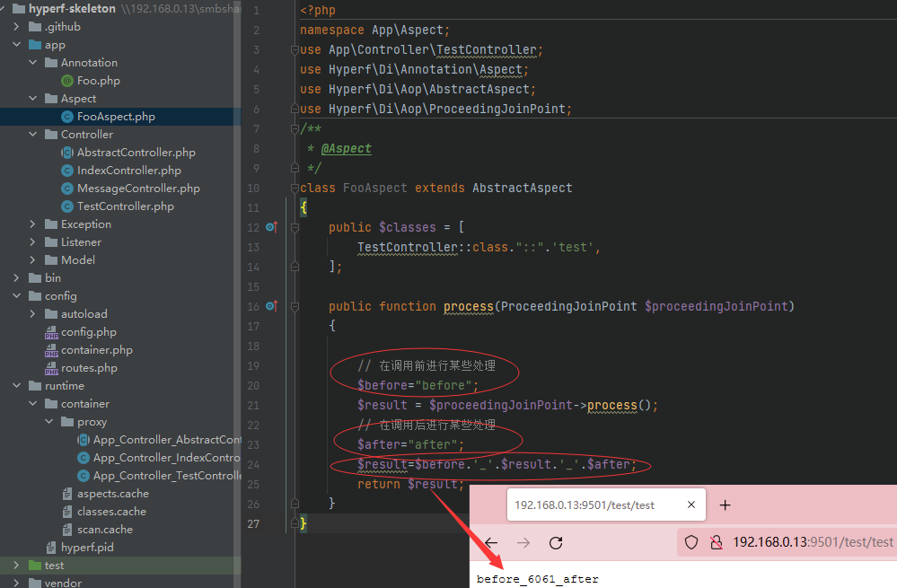Click the return $result statement
Screen dimensions: 897x588
410,484
